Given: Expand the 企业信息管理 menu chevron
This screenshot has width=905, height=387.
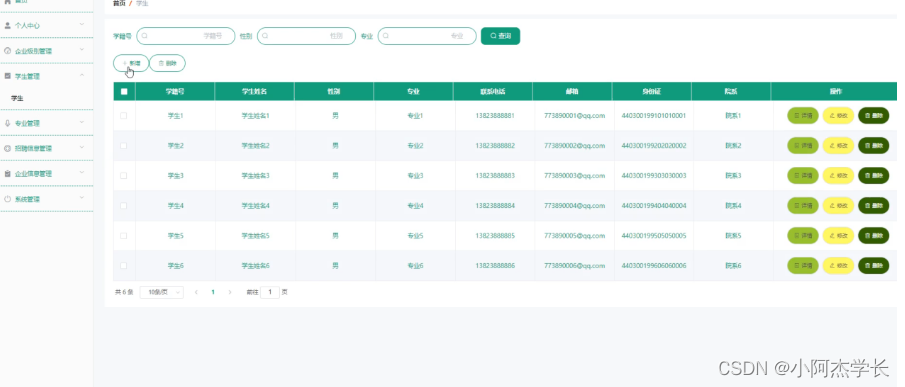Looking at the screenshot, I should pos(82,173).
